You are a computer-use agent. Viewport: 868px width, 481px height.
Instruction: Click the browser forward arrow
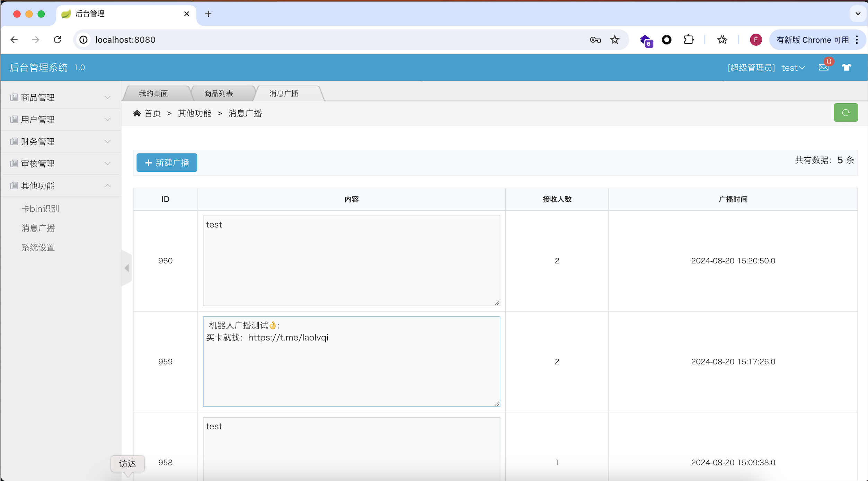(36, 40)
